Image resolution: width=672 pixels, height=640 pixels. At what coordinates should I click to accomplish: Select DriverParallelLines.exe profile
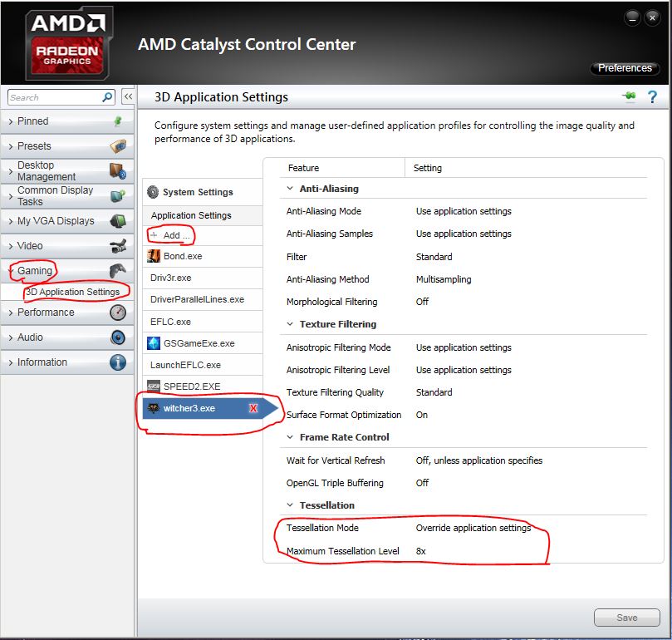click(203, 299)
